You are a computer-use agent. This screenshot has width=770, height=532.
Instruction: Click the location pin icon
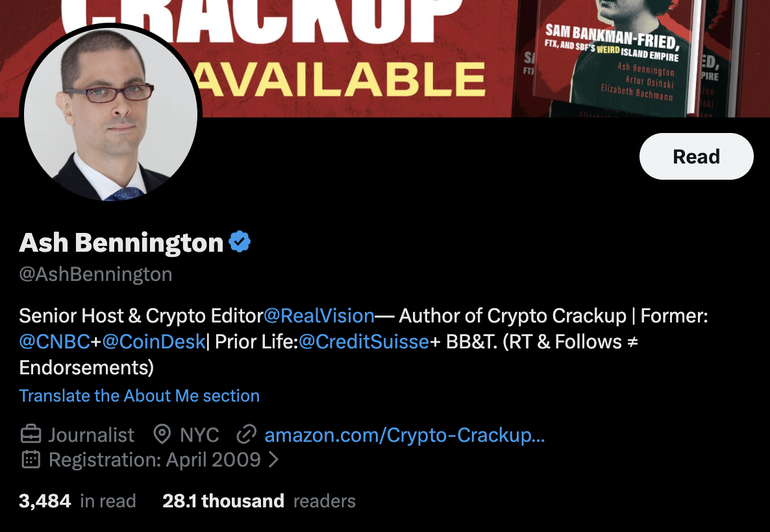[x=162, y=434]
